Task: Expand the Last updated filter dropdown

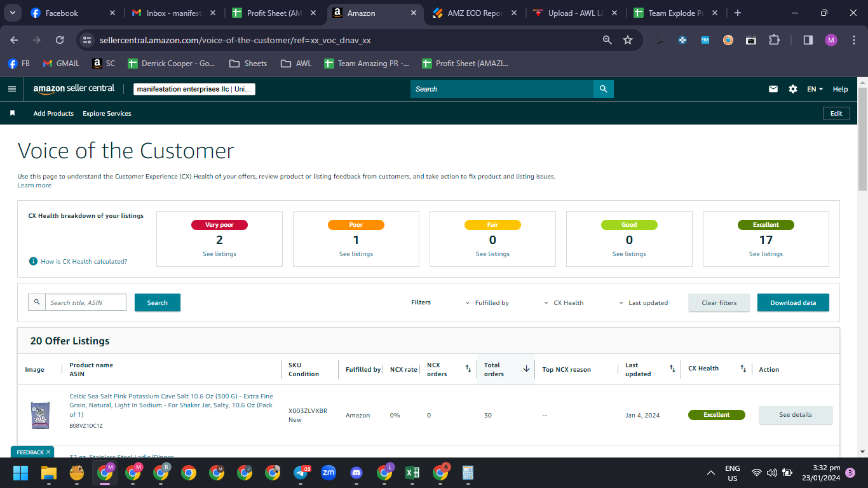Action: (643, 303)
